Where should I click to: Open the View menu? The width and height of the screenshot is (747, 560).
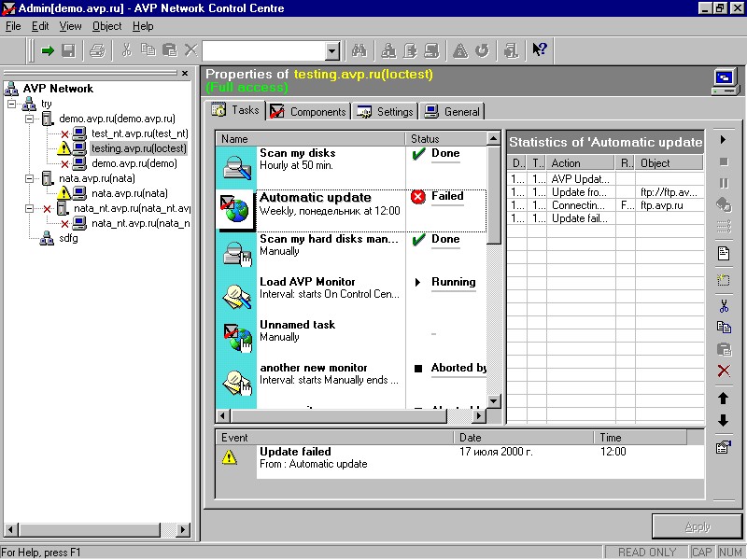click(x=71, y=26)
